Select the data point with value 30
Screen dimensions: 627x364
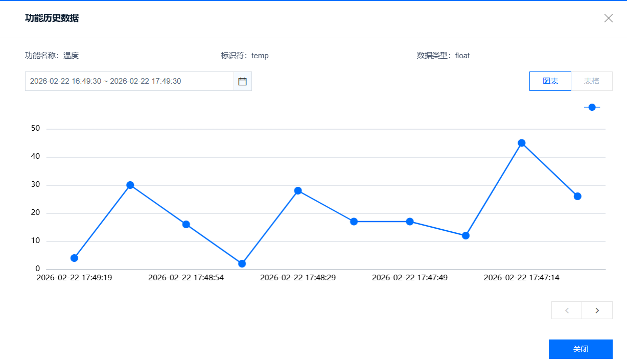coord(130,185)
